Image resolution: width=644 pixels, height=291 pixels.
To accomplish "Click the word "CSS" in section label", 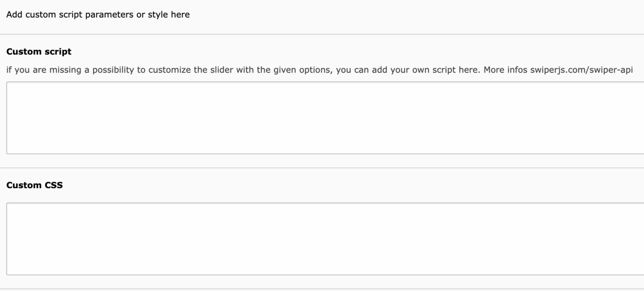I will pos(53,185).
